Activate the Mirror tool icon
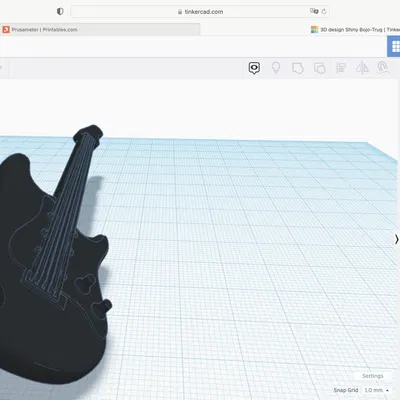The image size is (400, 400). pyautogui.click(x=362, y=68)
